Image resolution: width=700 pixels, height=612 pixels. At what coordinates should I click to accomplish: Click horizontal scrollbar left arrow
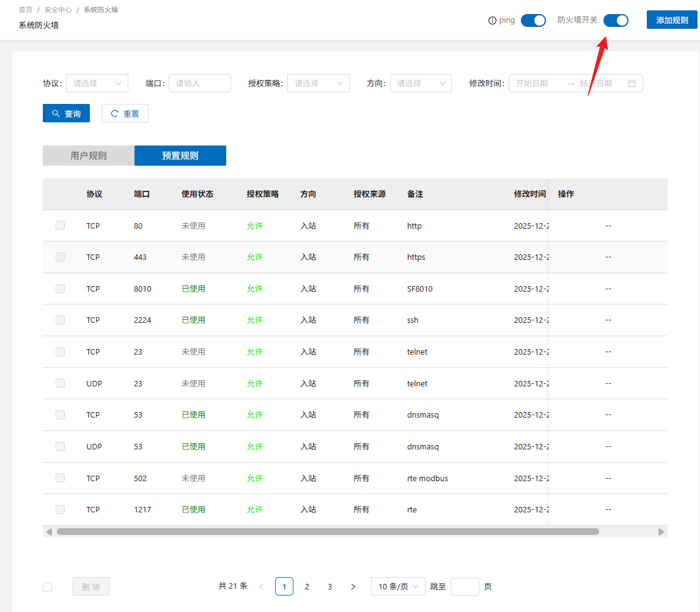(x=49, y=532)
